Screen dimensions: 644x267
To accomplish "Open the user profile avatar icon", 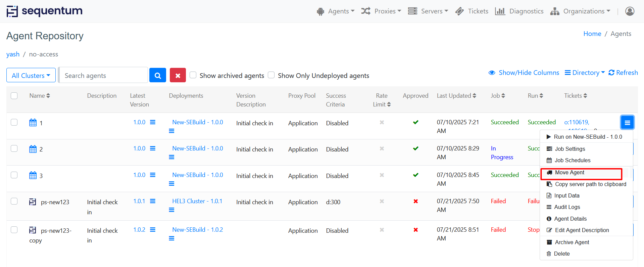I will [630, 11].
